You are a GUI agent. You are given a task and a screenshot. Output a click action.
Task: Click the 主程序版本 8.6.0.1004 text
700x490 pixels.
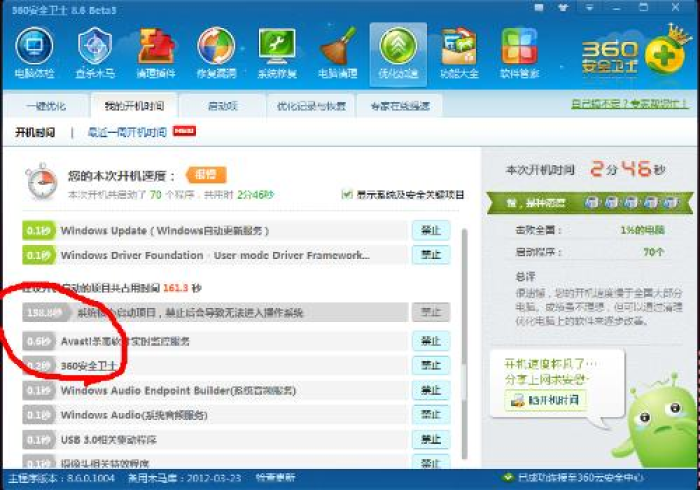(x=61, y=478)
